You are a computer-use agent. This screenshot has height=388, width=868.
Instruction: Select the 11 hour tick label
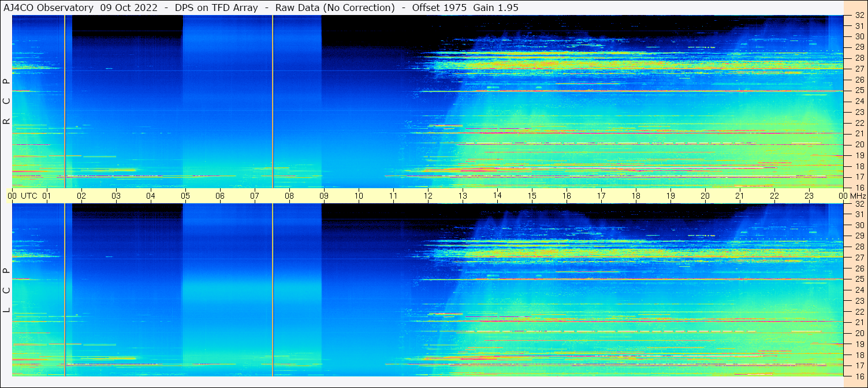[393, 196]
